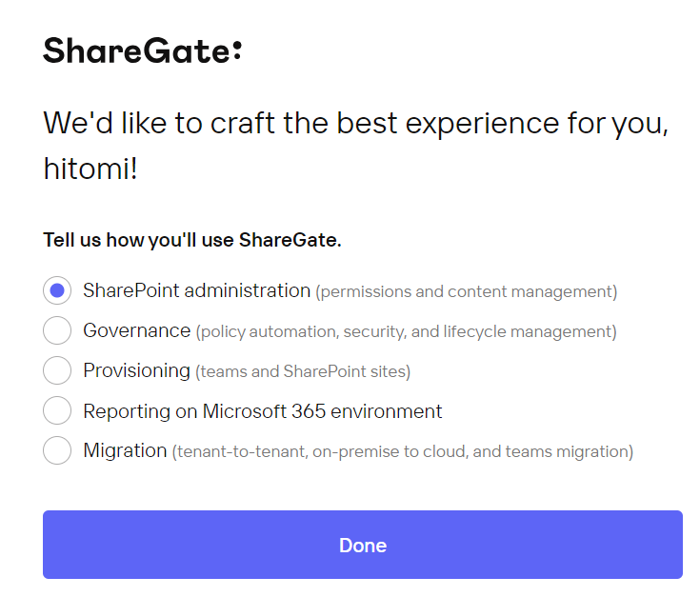Viewport: 700px width, 597px height.
Task: Click the colon in ShareGate logo
Action: [237, 50]
